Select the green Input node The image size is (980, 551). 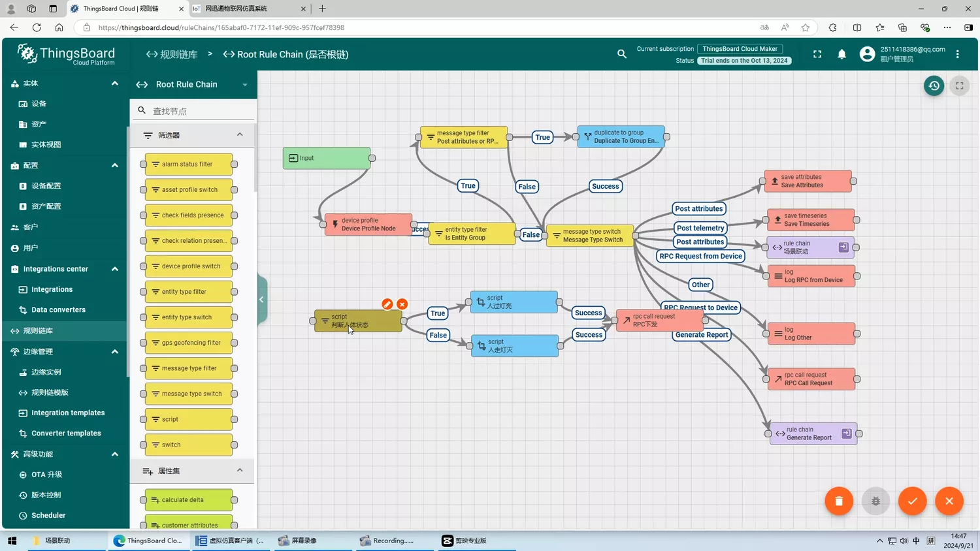click(327, 158)
